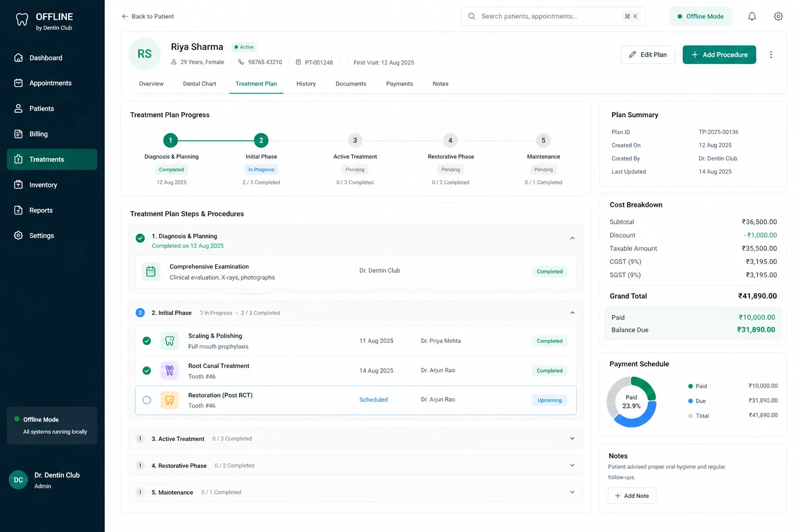Click the phone icon beside 98765 43210
Image resolution: width=798 pixels, height=532 pixels.
click(x=241, y=62)
